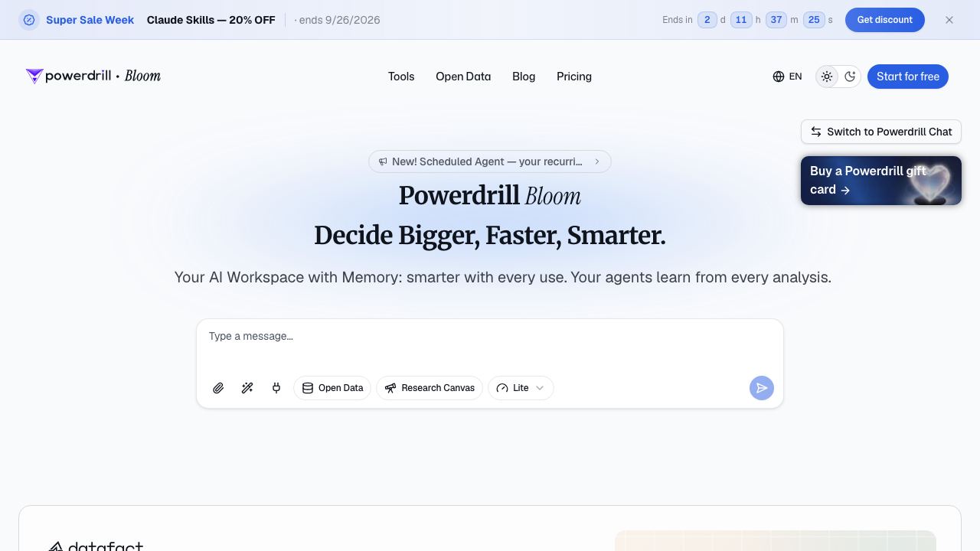Open the Tools menu
980x551 pixels.
pos(401,77)
